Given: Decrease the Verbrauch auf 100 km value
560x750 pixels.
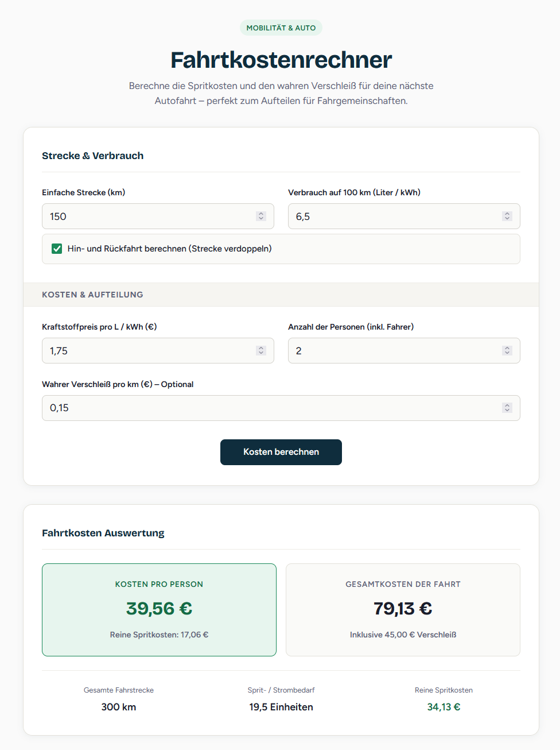Looking at the screenshot, I should point(507,219).
